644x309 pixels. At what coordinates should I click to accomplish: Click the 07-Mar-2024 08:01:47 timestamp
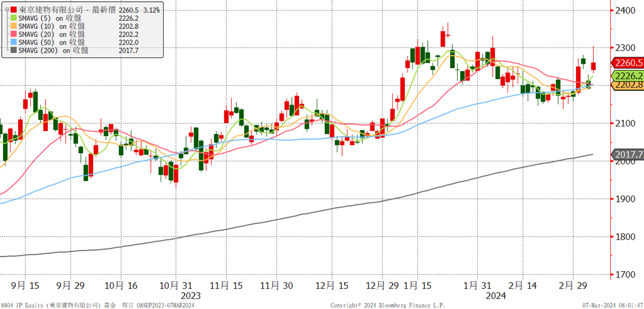pyautogui.click(x=613, y=305)
